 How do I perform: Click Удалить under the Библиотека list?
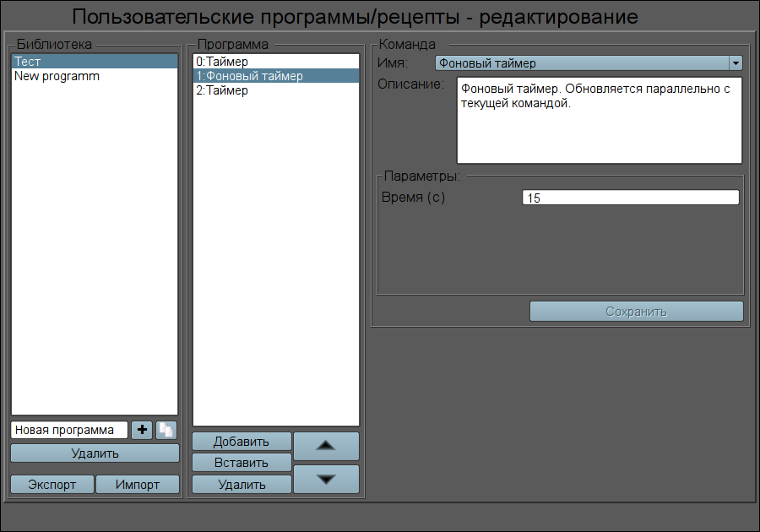pyautogui.click(x=95, y=453)
